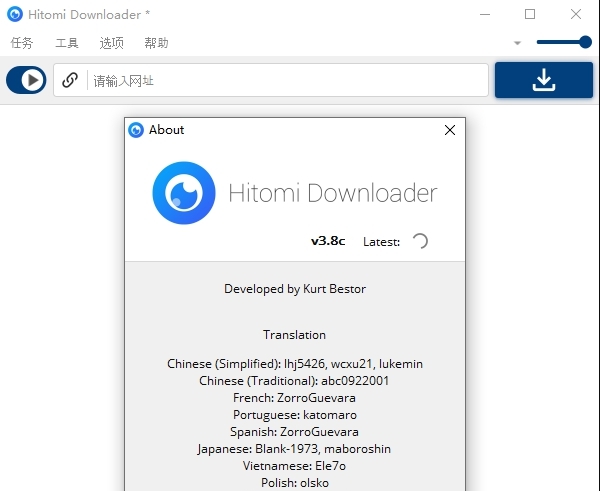Maximize the Hitomi Downloader window
The image size is (600, 491).
530,15
